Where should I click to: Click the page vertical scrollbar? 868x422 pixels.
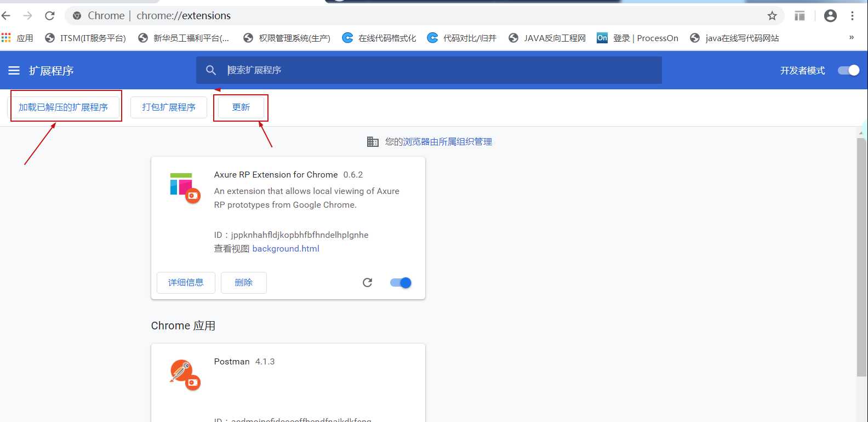861,258
